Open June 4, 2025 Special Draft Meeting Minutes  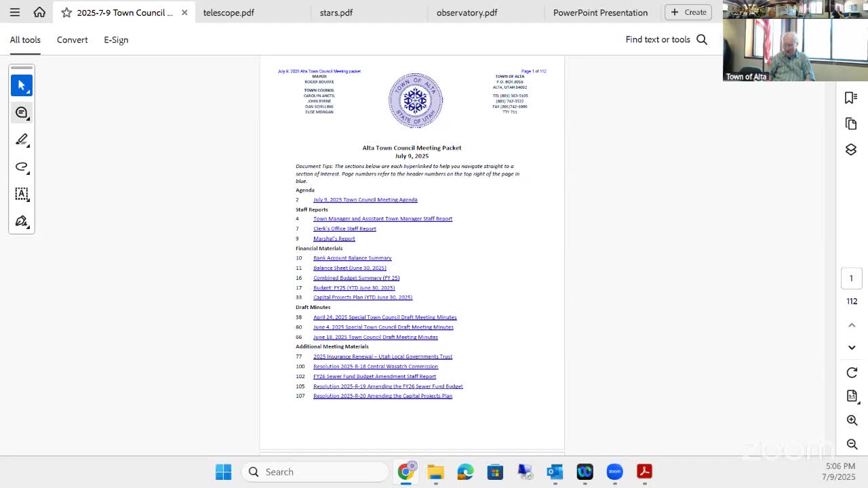383,327
